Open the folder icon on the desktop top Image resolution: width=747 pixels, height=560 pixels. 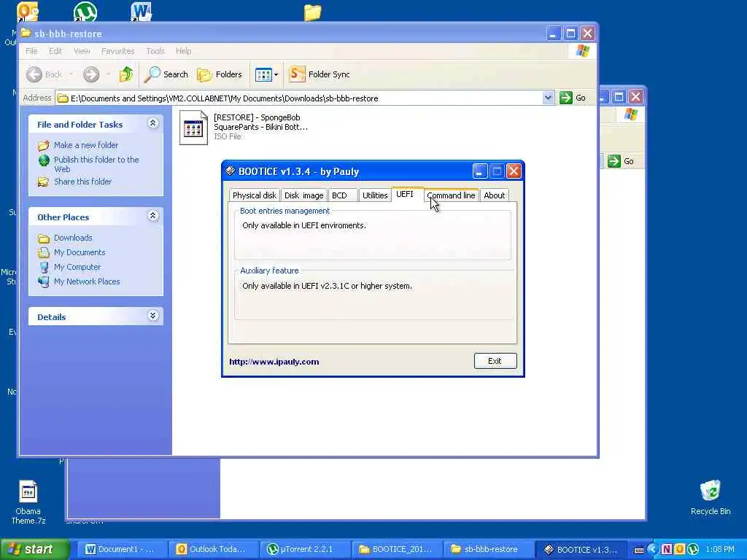point(312,12)
